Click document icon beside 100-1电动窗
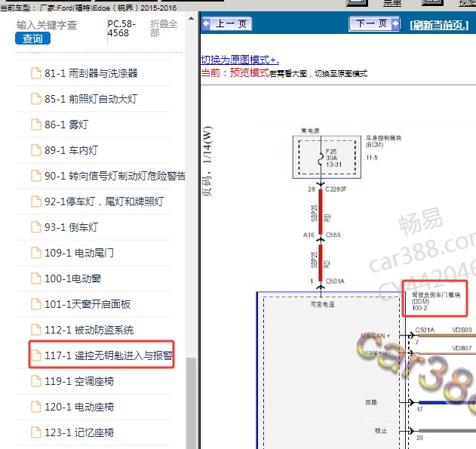The image size is (476, 449). click(x=36, y=278)
